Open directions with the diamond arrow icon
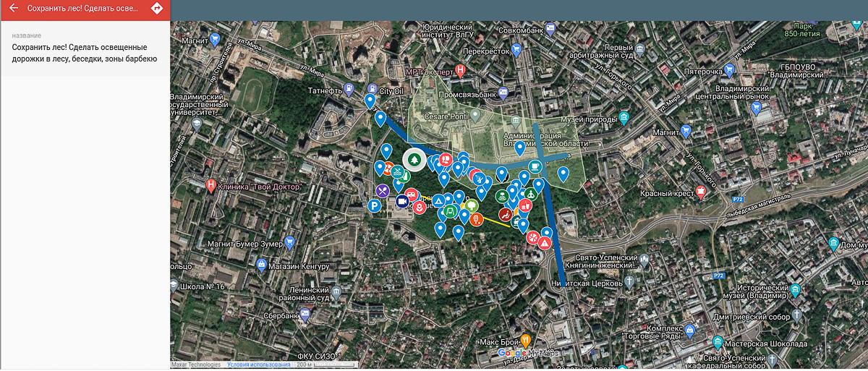The width and height of the screenshot is (868, 371). click(x=157, y=9)
